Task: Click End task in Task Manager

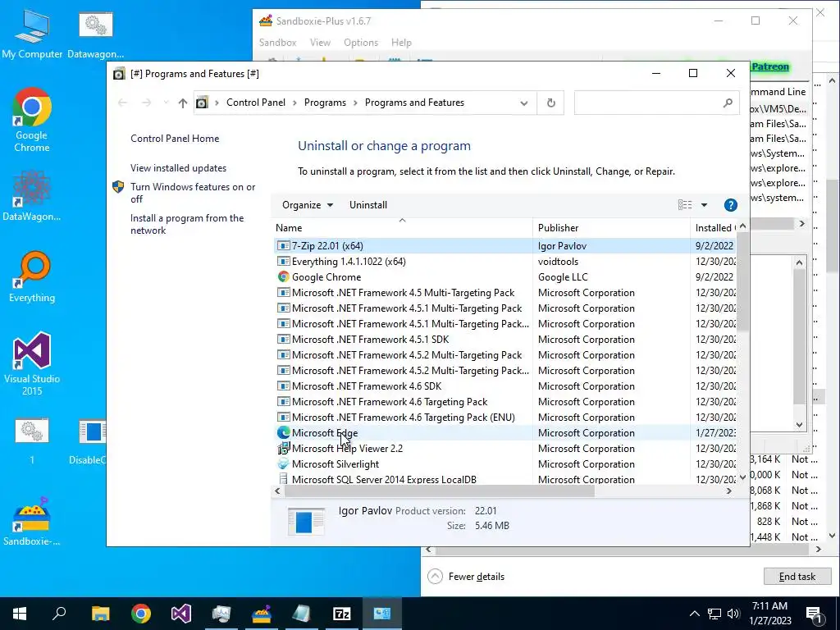Action: pos(797,577)
